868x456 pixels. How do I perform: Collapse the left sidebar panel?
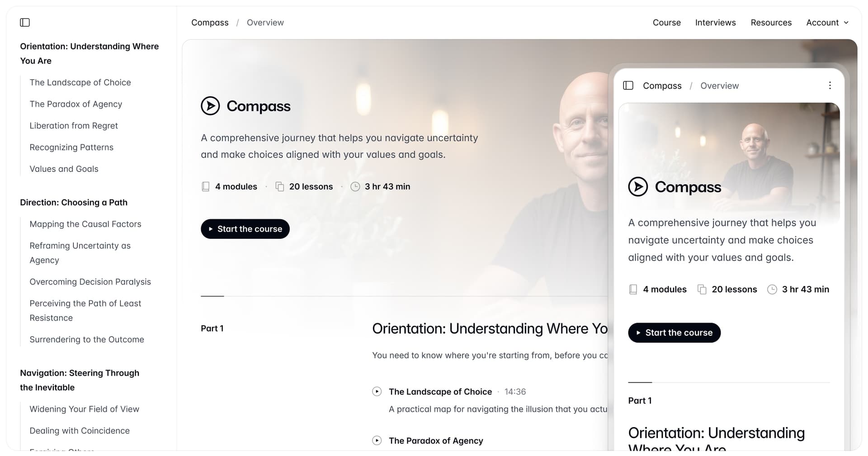tap(25, 22)
